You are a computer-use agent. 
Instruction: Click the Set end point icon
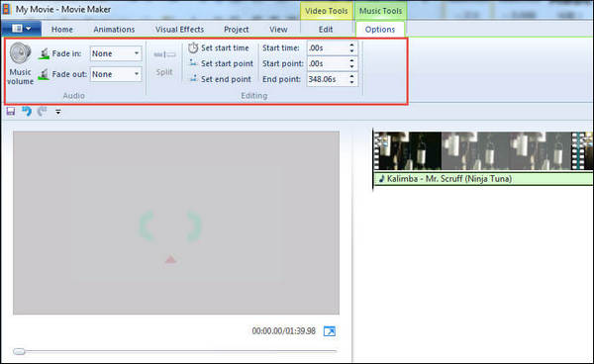coord(193,78)
